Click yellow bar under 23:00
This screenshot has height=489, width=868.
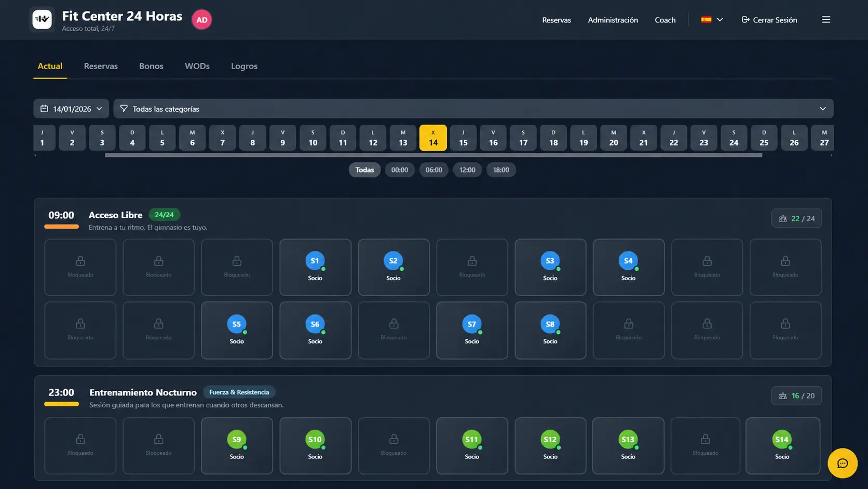[x=61, y=404]
